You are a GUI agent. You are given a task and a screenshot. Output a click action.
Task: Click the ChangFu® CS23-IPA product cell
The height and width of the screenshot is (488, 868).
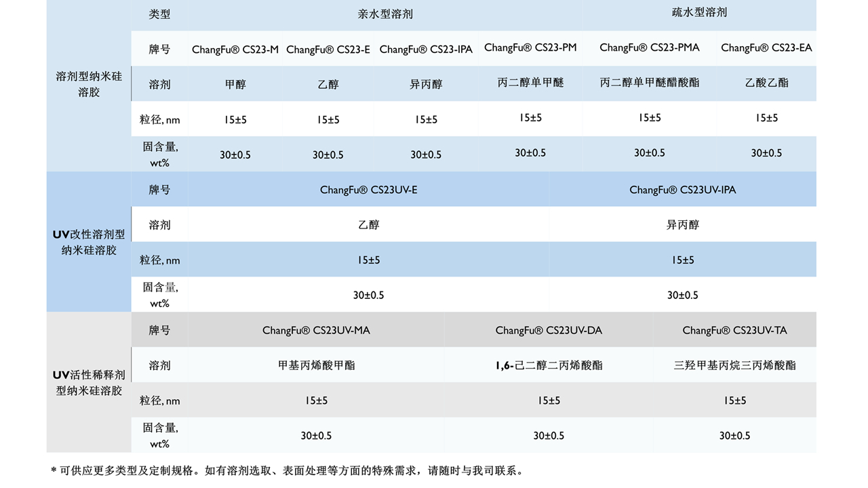tap(426, 49)
